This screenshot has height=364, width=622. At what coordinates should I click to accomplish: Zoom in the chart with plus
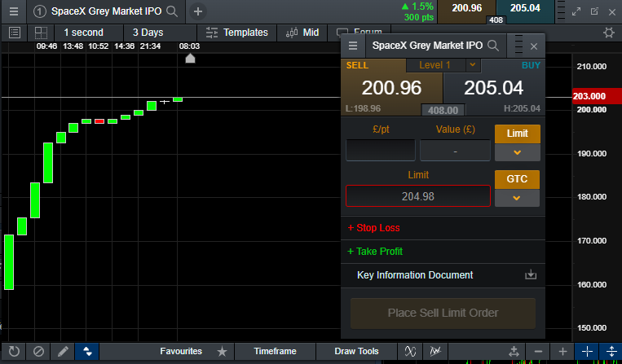click(x=562, y=351)
